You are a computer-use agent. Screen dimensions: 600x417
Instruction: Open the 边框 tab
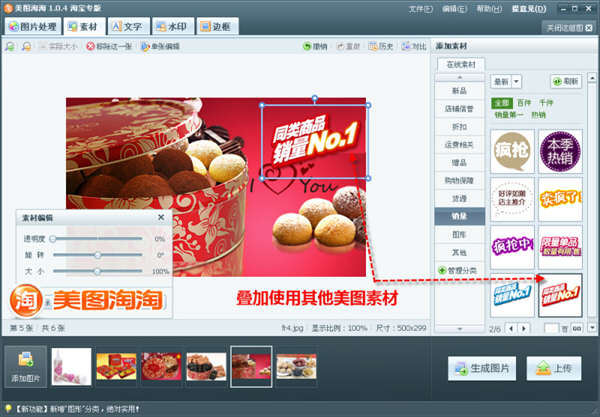coord(217,26)
